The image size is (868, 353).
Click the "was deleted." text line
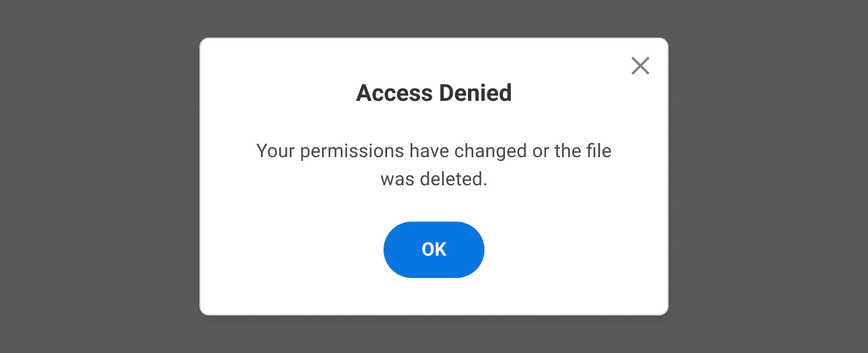(434, 179)
